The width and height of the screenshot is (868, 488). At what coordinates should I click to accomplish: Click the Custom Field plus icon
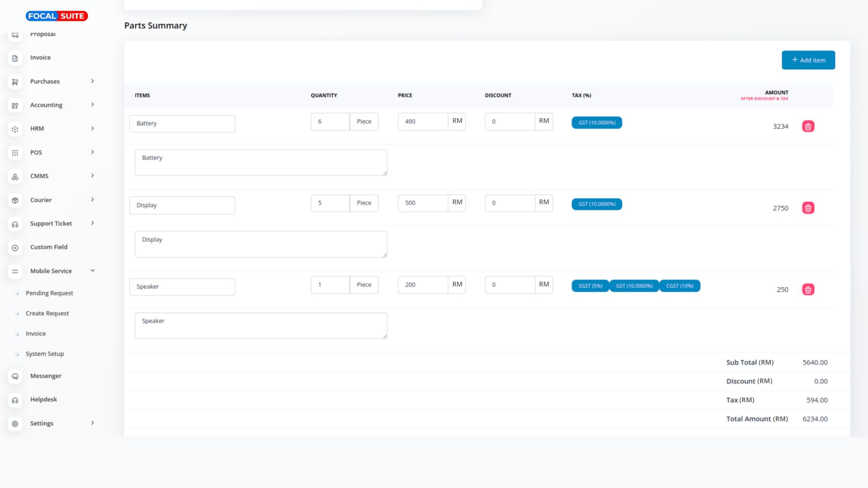[15, 248]
